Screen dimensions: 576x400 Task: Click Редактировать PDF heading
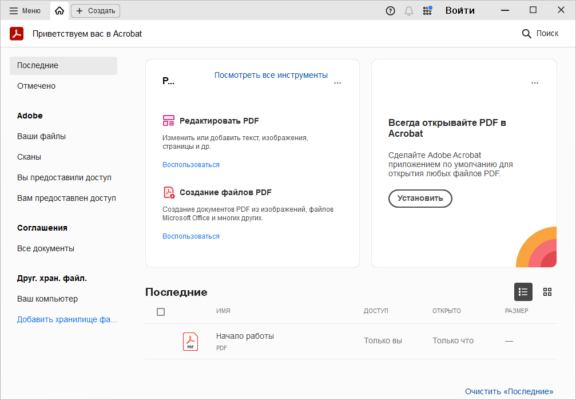tap(219, 121)
